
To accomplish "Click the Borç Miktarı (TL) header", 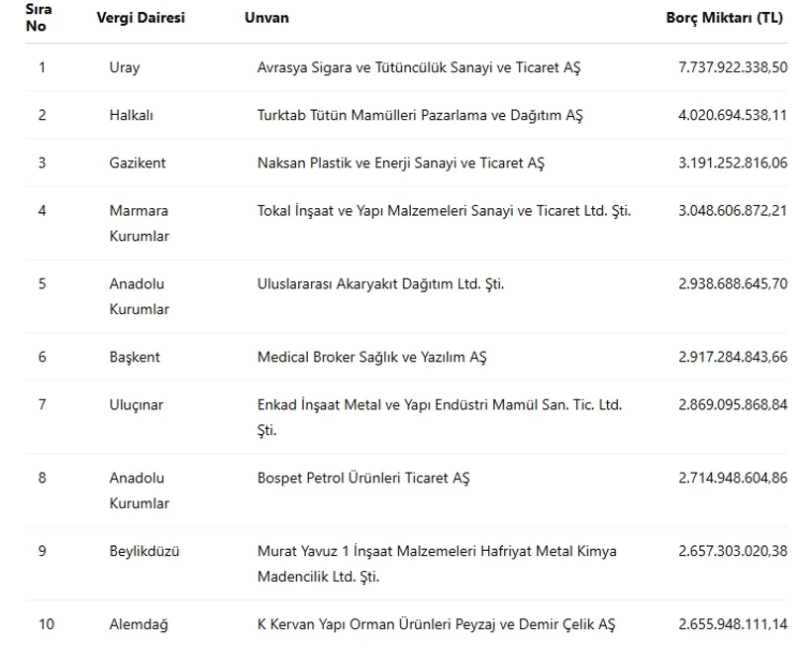I will (x=725, y=18).
